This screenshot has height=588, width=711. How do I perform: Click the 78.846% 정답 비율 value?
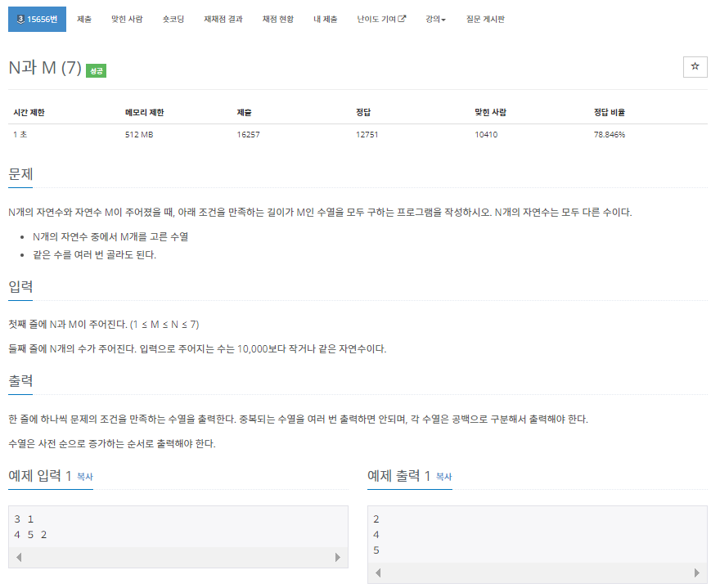click(610, 135)
